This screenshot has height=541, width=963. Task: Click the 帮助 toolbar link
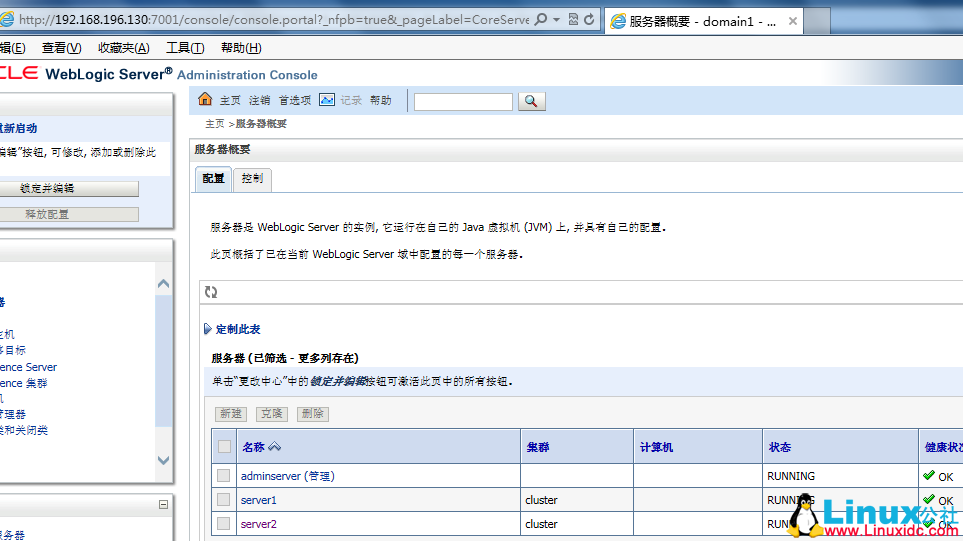[x=381, y=100]
